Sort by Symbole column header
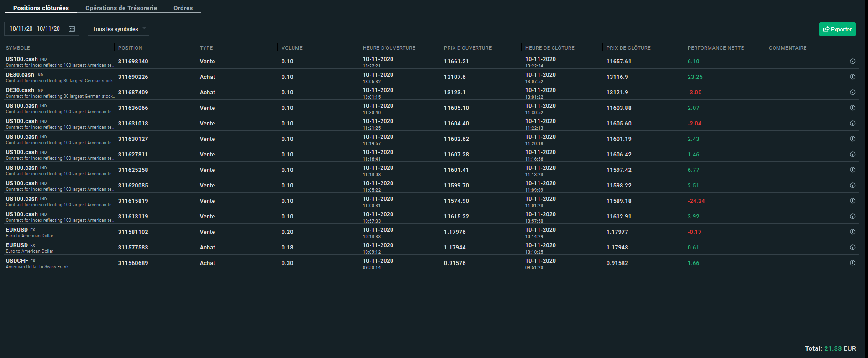Screen dimensions: 868x358 (18, 48)
